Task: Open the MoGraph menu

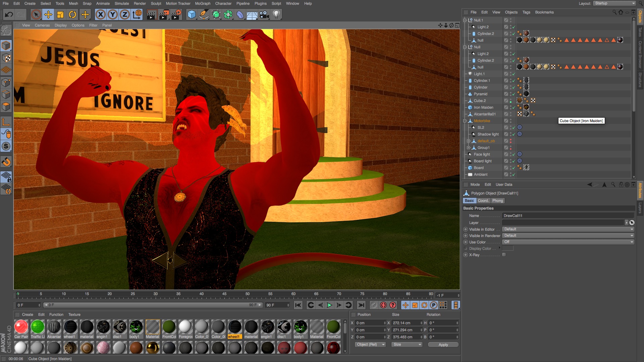Action: (203, 3)
